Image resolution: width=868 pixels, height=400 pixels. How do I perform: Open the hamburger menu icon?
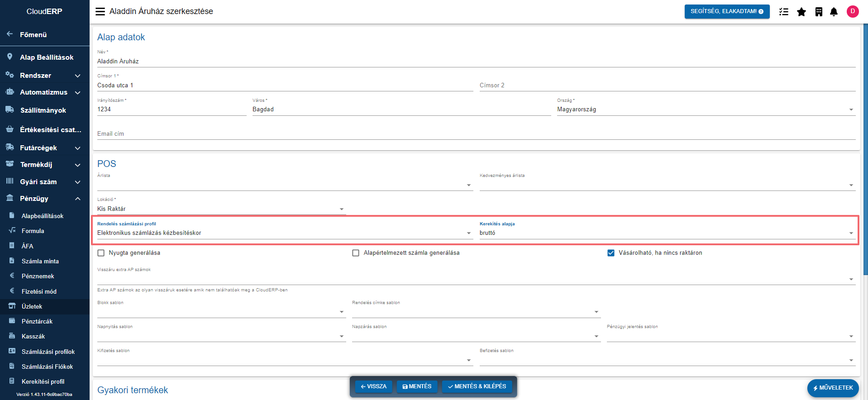coord(100,11)
